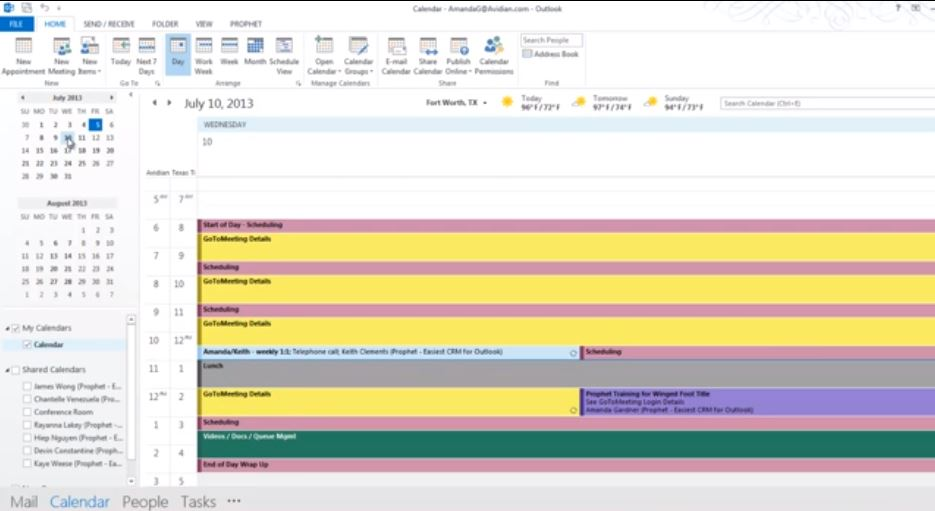Click Undo in quick access toolbar
935x511 pixels.
tap(45, 8)
